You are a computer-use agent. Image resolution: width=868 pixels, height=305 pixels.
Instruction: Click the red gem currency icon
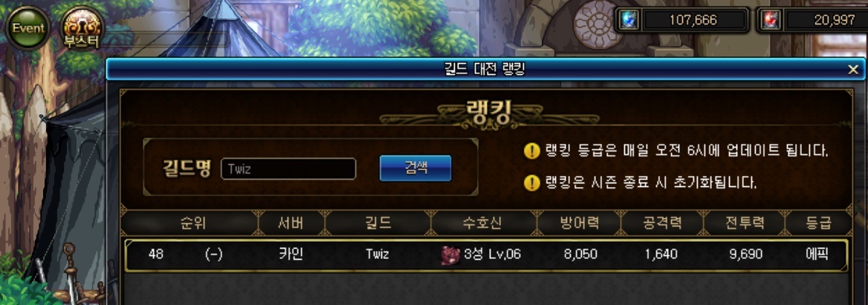(x=771, y=21)
